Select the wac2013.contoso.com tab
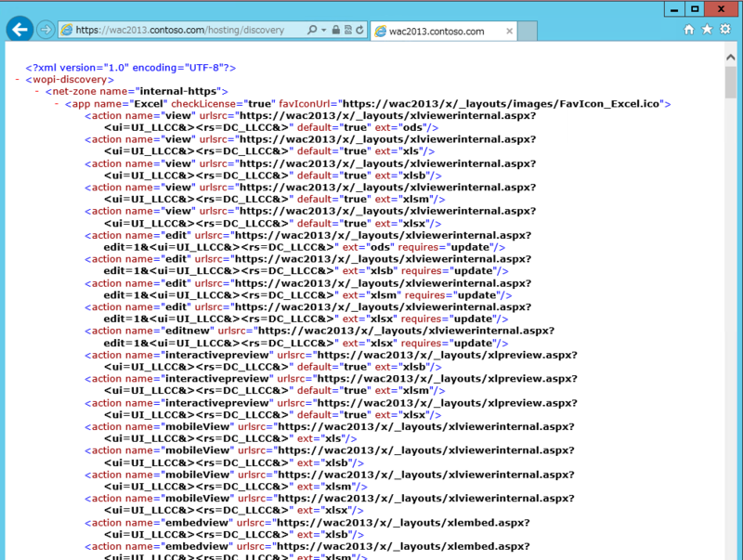 443,32
